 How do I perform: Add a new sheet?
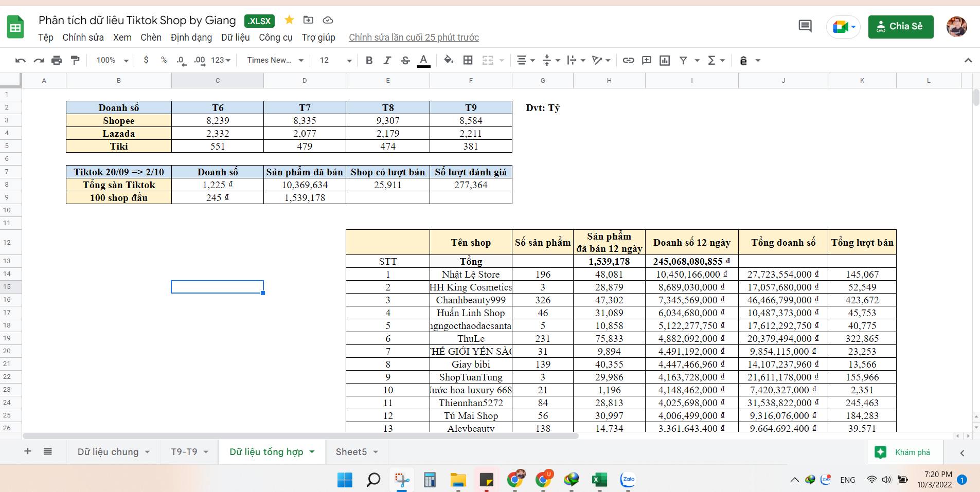(28, 451)
